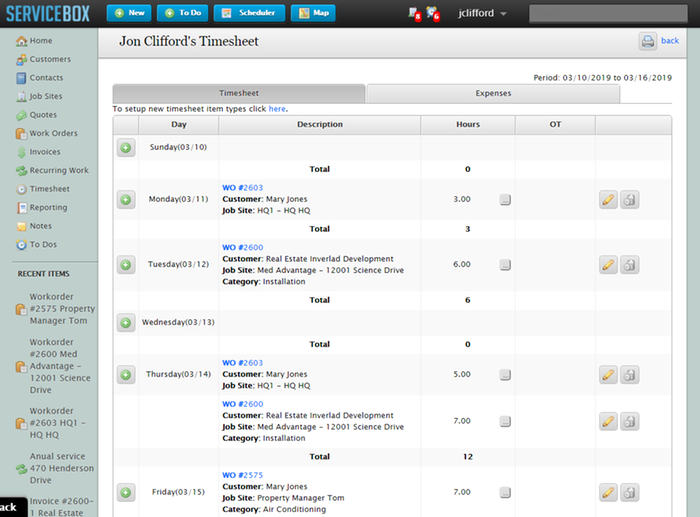Toggle checkbox for Friday's 7.00 hours entry
This screenshot has width=700, height=517.
click(505, 492)
